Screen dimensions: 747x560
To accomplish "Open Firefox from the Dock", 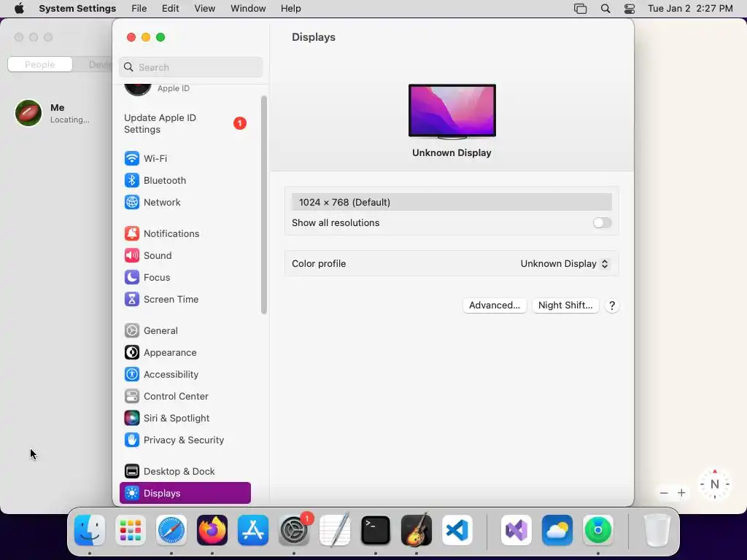I will pyautogui.click(x=212, y=530).
